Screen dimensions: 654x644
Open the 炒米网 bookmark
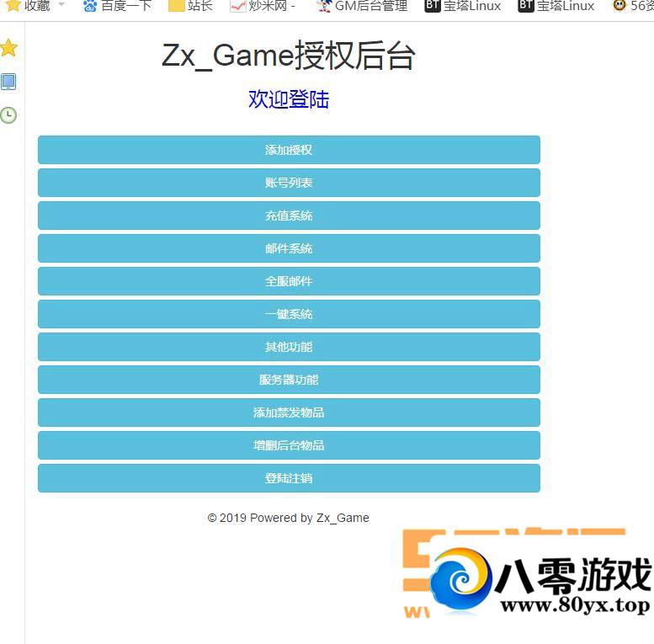[x=262, y=6]
